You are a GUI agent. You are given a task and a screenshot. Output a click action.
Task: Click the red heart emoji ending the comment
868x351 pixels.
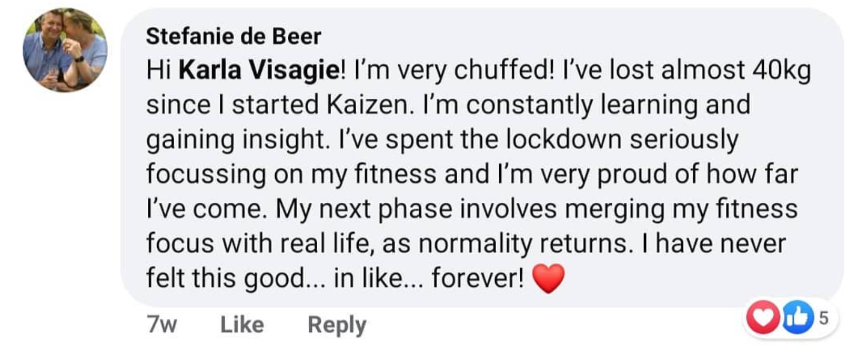pos(548,278)
